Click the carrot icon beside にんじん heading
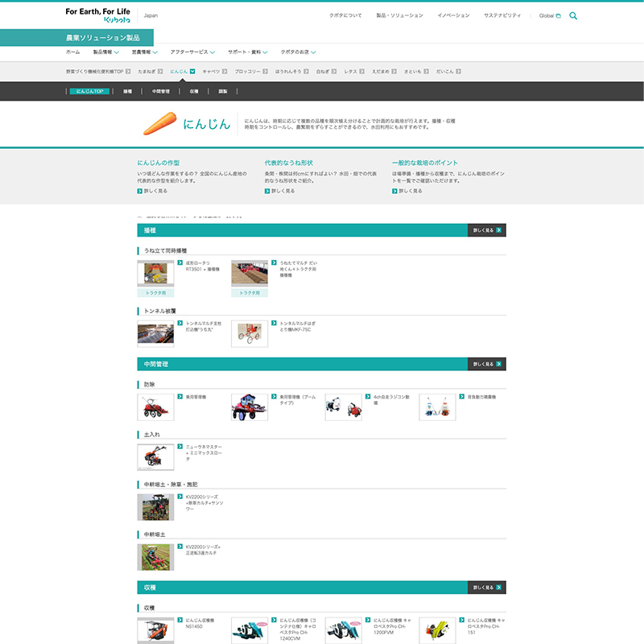 pos(159,124)
